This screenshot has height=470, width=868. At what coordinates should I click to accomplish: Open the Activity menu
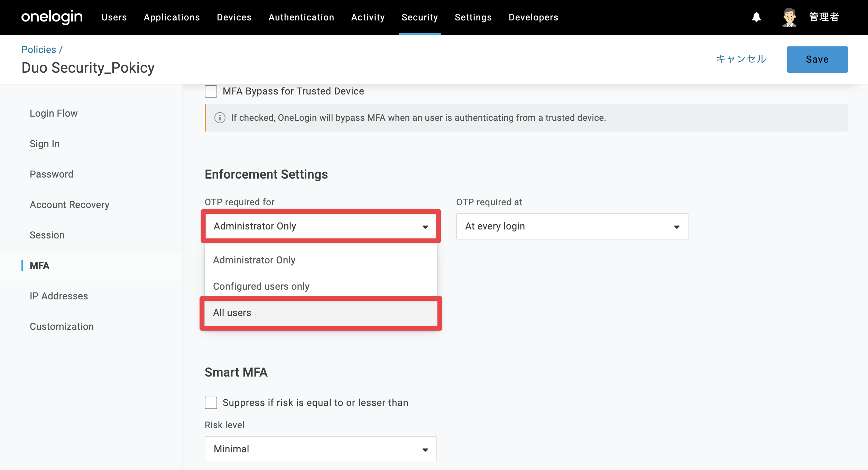[x=368, y=17]
